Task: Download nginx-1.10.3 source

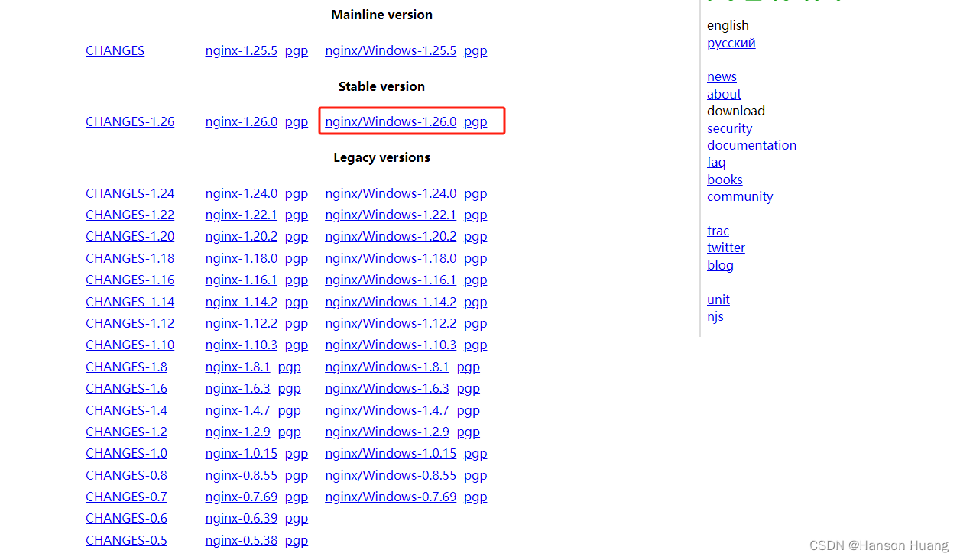Action: click(242, 345)
